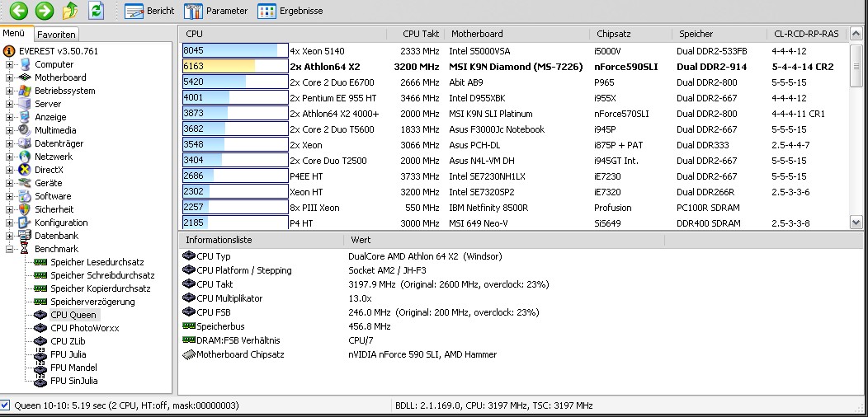Image resolution: width=868 pixels, height=417 pixels.
Task: Select FPU Mandel benchmark
Action: tap(73, 368)
